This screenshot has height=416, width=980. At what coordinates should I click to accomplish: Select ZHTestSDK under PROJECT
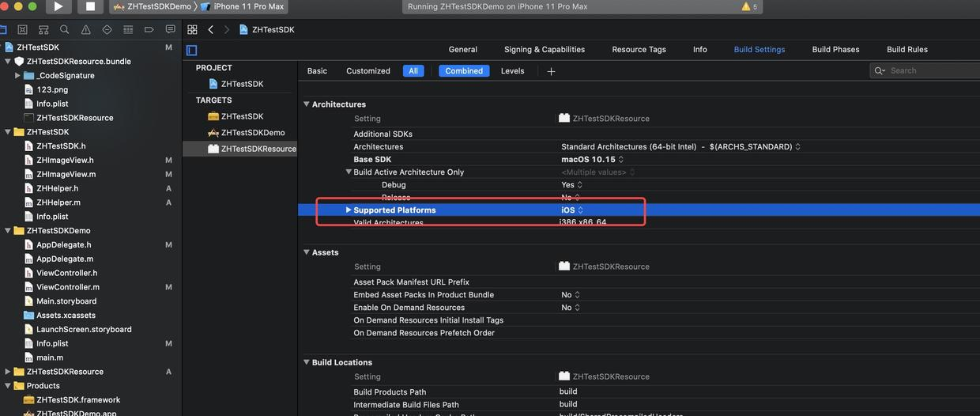pyautogui.click(x=242, y=84)
